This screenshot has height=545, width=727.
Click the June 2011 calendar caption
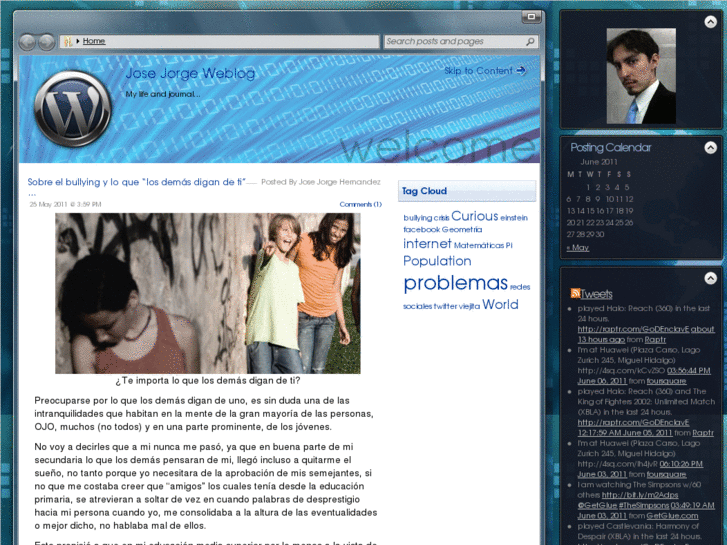(599, 162)
